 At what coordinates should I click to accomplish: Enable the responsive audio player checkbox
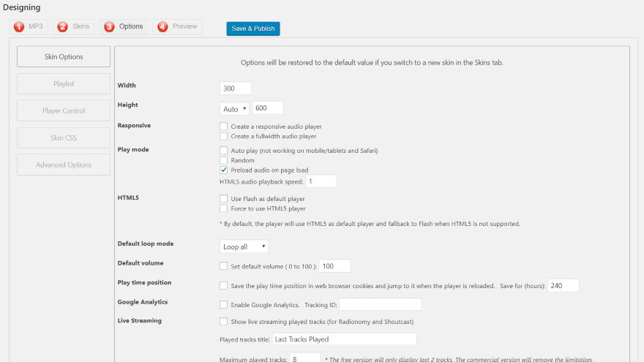(x=224, y=127)
